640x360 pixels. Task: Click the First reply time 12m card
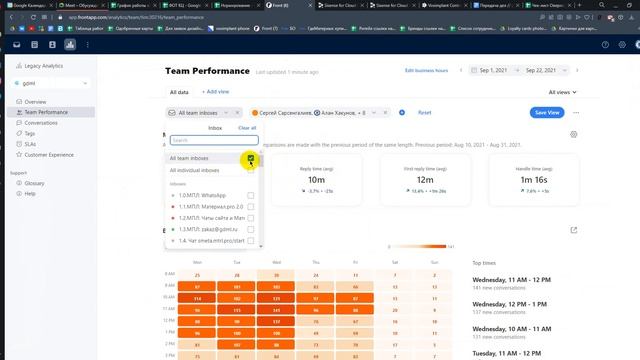coord(425,180)
